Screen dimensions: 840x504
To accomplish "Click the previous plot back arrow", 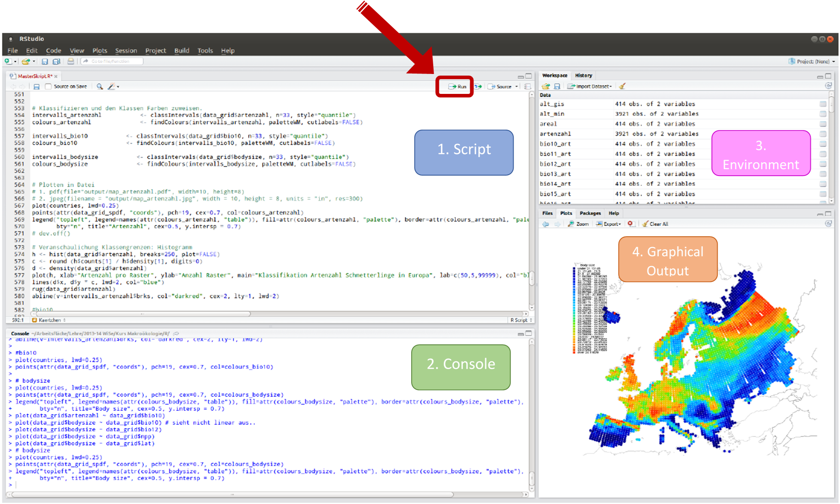I will pos(545,224).
